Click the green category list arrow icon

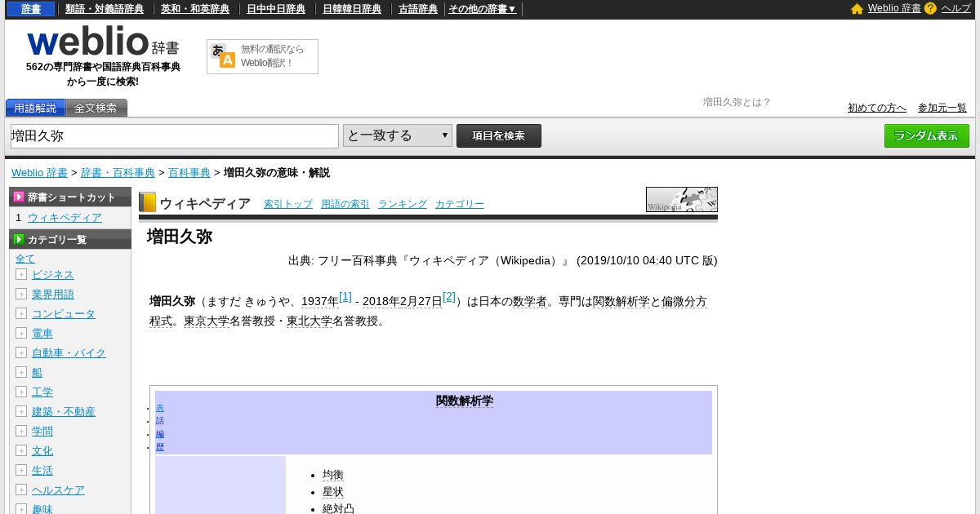pos(19,239)
